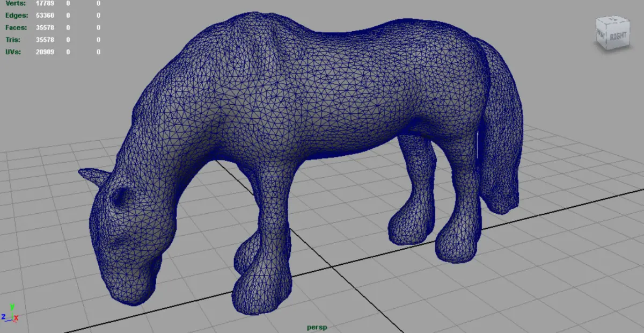
Task: Click the top face of the view cube
Action: 613,20
